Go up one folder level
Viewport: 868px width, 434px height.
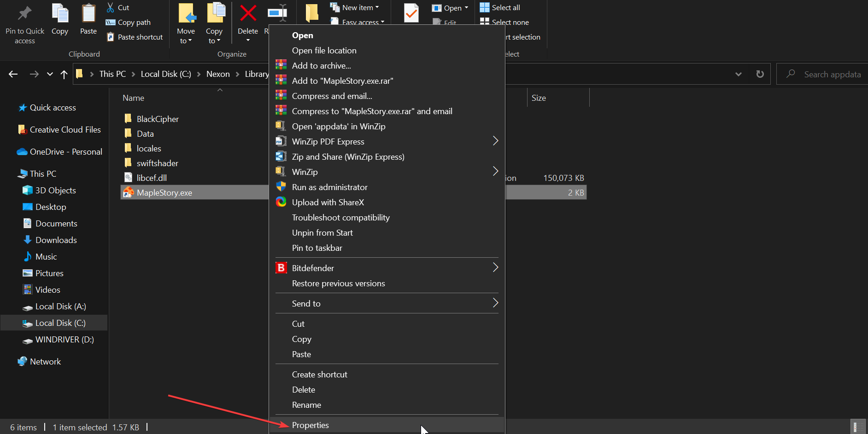point(64,74)
